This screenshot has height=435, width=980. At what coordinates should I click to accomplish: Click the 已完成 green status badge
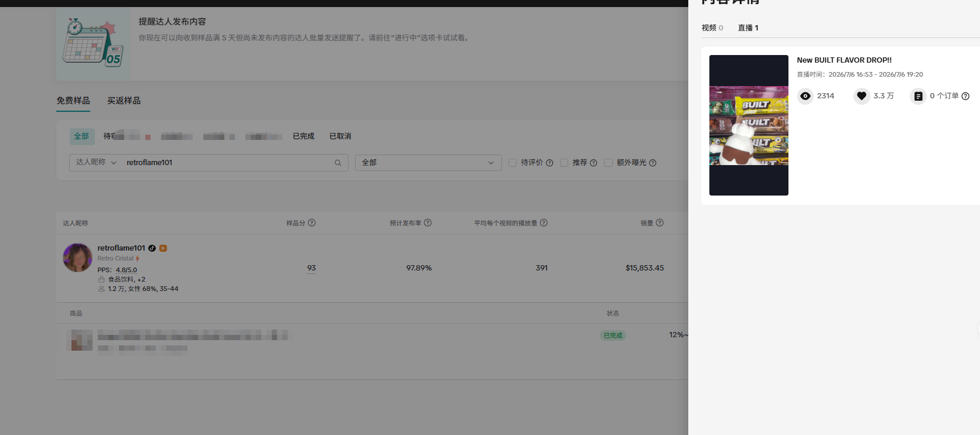(613, 335)
